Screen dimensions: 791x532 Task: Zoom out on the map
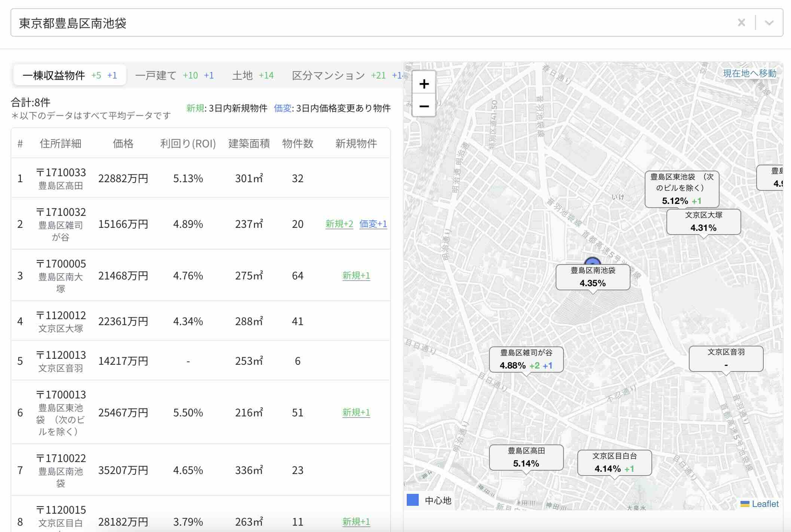click(x=425, y=107)
